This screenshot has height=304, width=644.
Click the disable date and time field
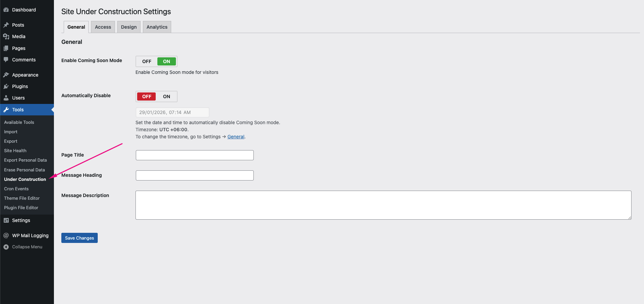click(x=172, y=112)
